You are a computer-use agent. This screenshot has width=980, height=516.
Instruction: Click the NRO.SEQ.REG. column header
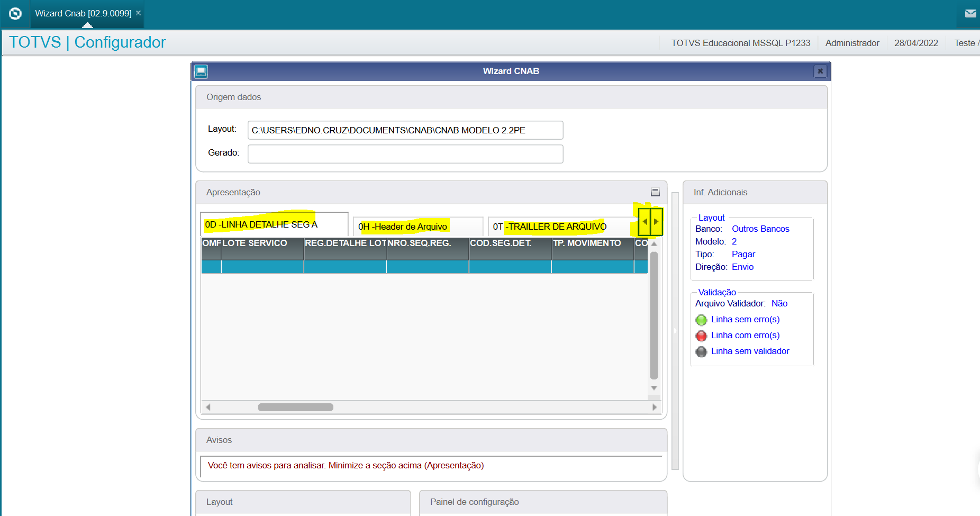428,248
